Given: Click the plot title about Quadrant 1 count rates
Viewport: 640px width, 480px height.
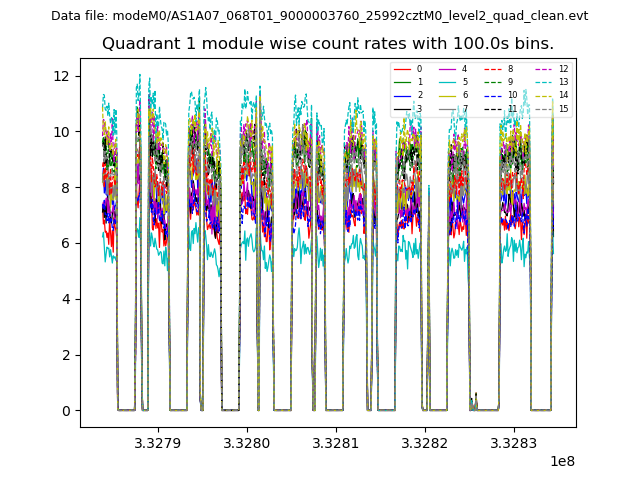Looking at the screenshot, I should pos(327,44).
